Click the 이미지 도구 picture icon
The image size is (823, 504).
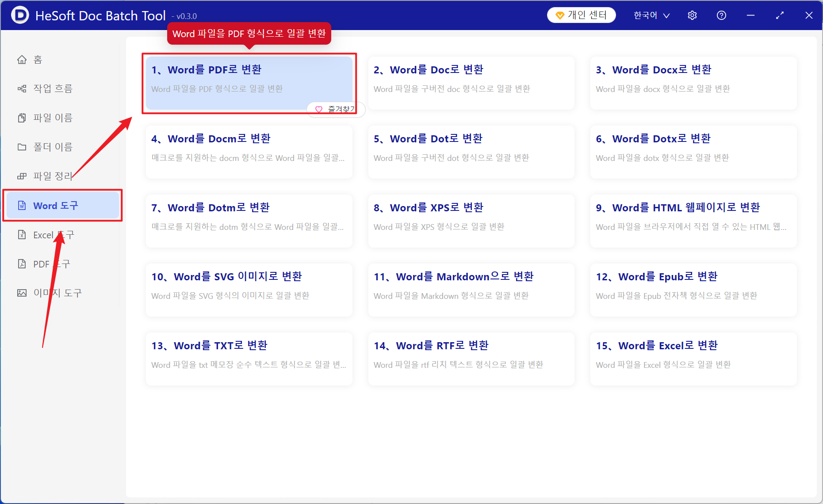tap(22, 293)
